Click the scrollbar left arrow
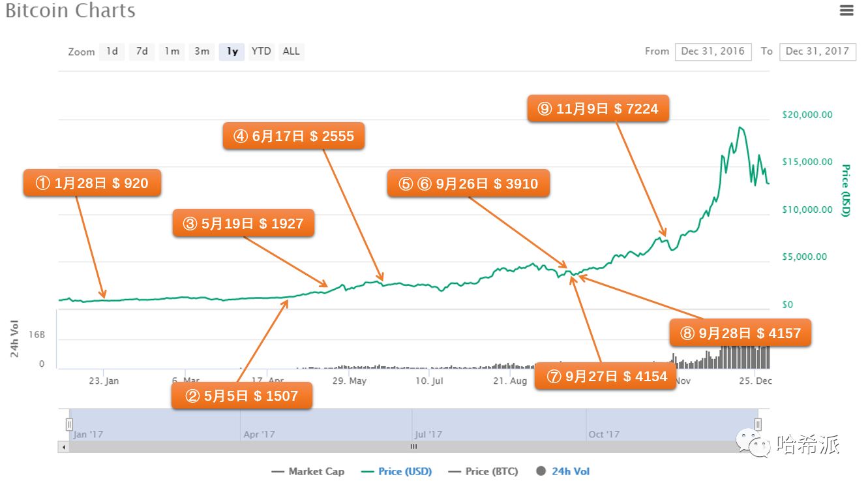The width and height of the screenshot is (868, 483). click(x=63, y=447)
